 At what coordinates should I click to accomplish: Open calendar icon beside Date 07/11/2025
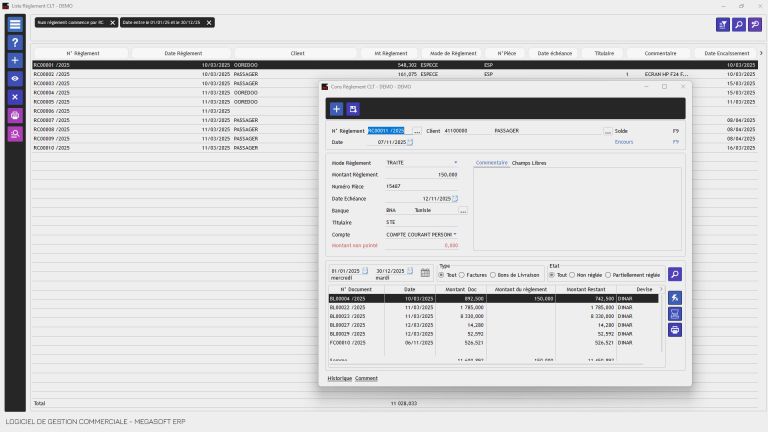click(410, 142)
